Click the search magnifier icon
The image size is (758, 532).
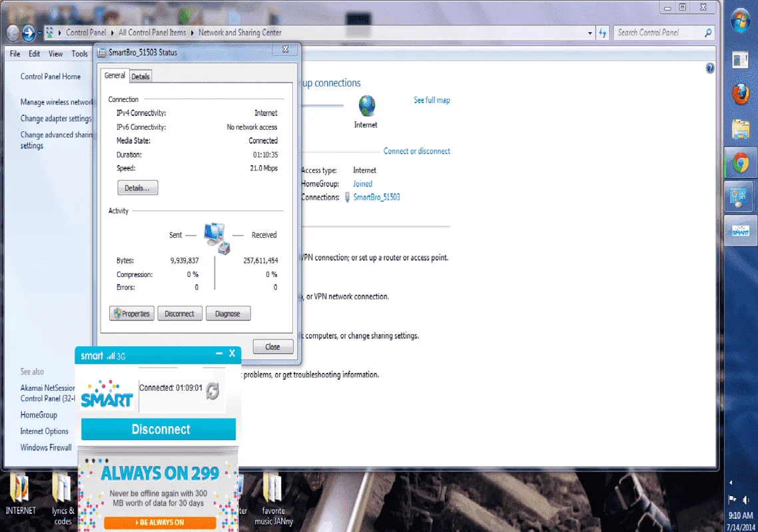pos(708,33)
